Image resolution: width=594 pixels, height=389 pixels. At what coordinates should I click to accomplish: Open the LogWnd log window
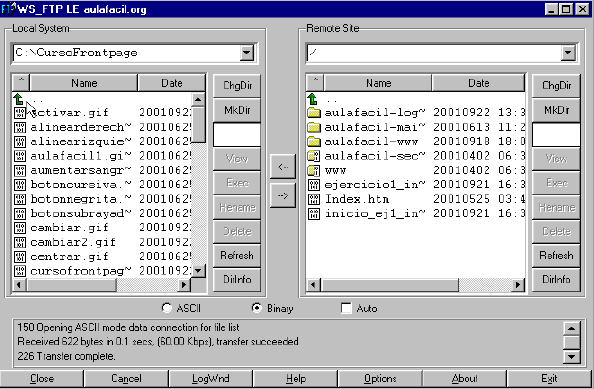coord(211,378)
